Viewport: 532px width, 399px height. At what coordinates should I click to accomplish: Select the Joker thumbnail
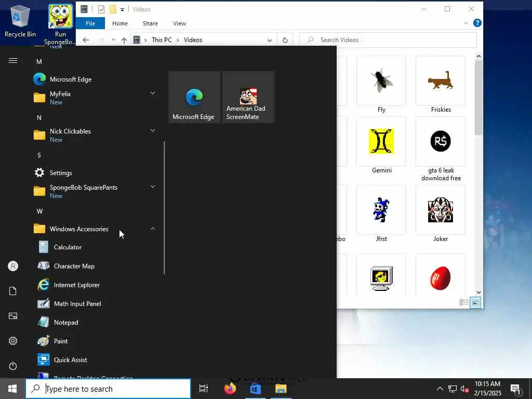[x=441, y=214]
